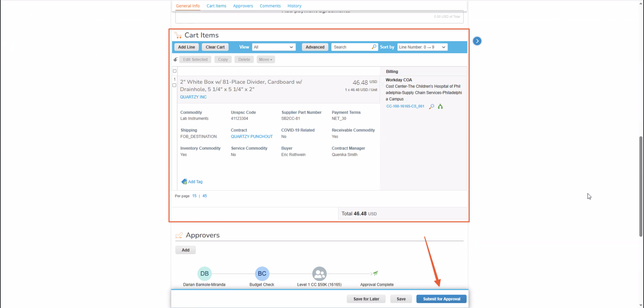Click the Edit Selected button

195,60
